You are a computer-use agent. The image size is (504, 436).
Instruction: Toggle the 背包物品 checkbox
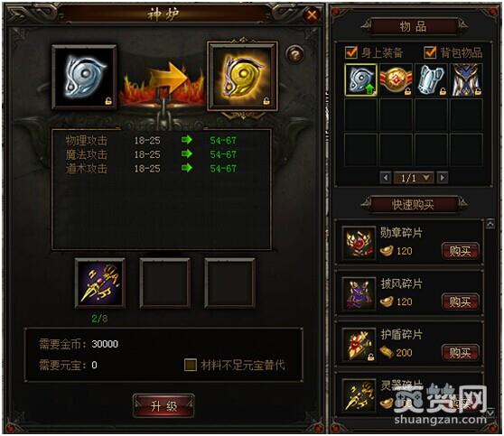click(430, 51)
